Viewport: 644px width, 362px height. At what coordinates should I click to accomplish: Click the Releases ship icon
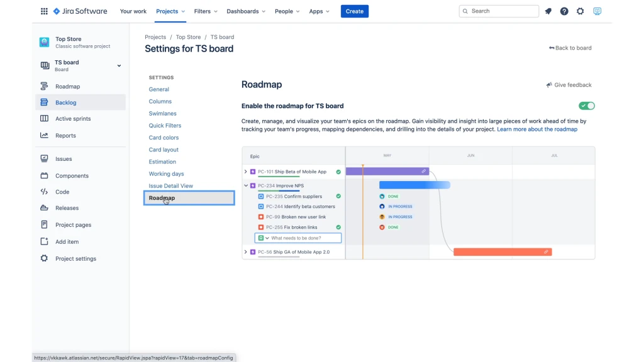[44, 207]
